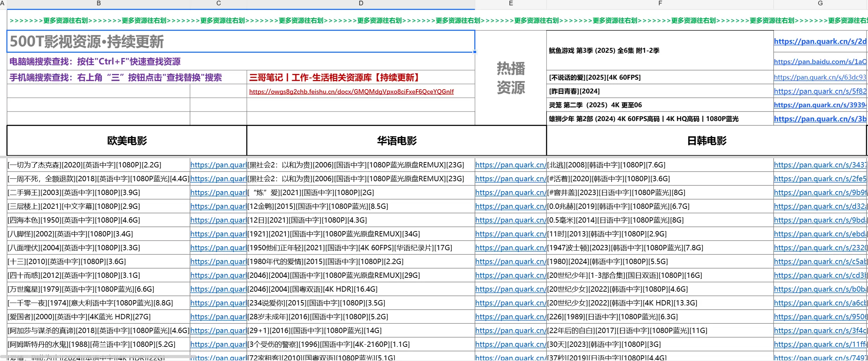This screenshot has width=868, height=361.
Task: Select the 欧美电影 section header cell
Action: tap(126, 141)
